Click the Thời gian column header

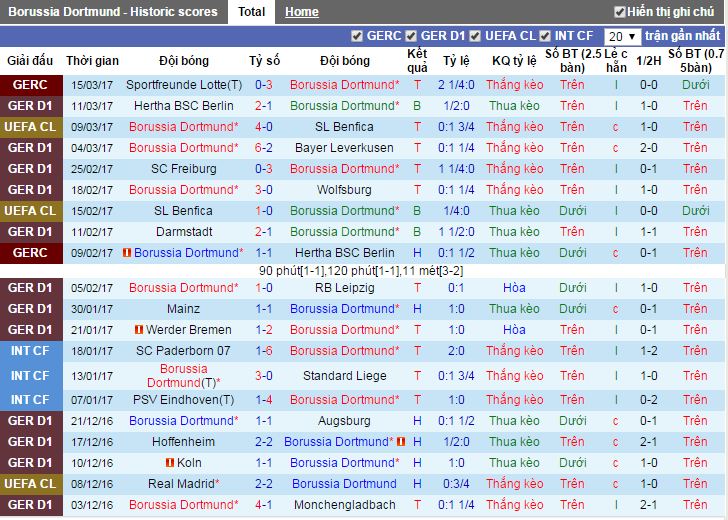92,61
